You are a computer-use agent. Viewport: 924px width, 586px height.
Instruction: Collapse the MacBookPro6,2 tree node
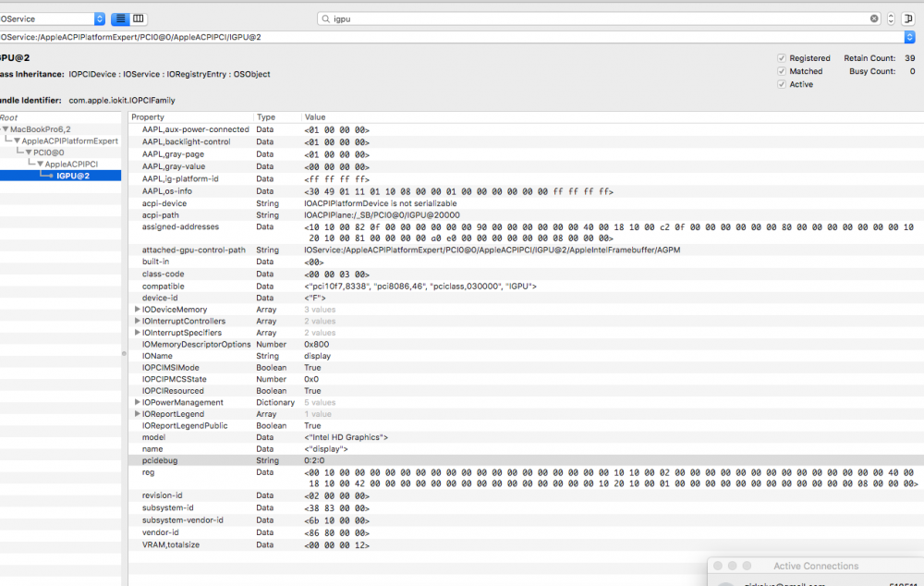(x=6, y=129)
